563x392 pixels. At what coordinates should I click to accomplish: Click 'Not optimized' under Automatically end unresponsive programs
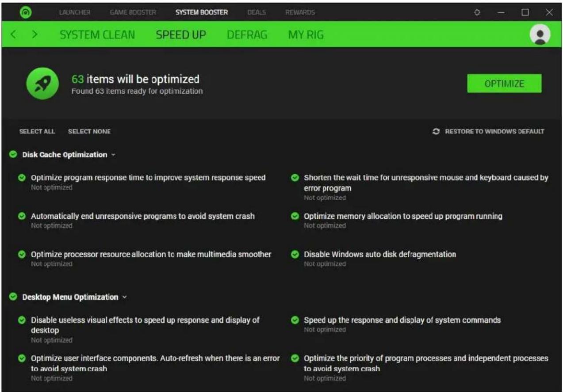51,226
